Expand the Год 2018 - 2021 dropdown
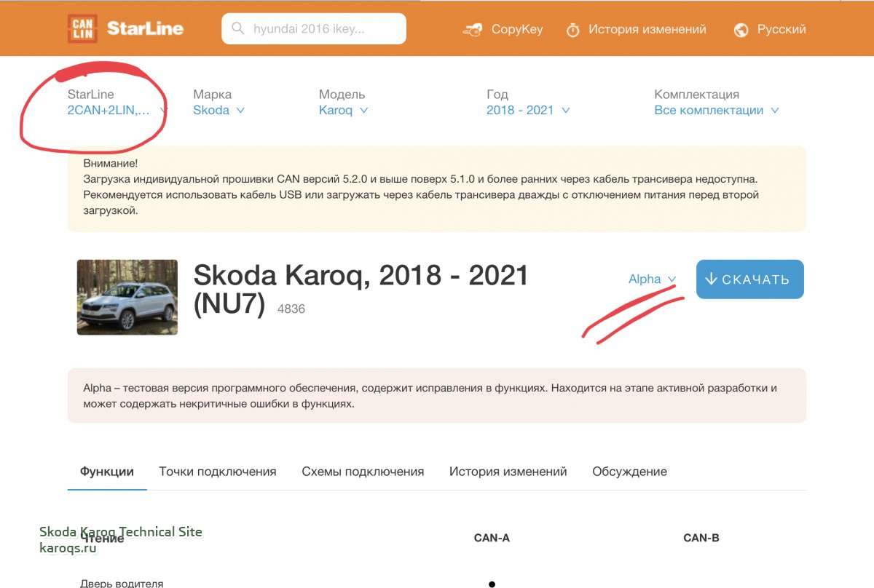This screenshot has height=588, width=874. pos(528,111)
